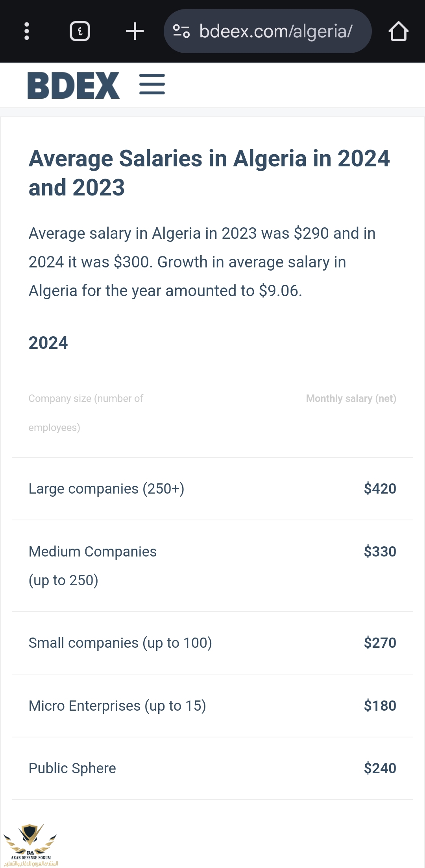
Task: Click the $420 salary value
Action: pyautogui.click(x=380, y=489)
